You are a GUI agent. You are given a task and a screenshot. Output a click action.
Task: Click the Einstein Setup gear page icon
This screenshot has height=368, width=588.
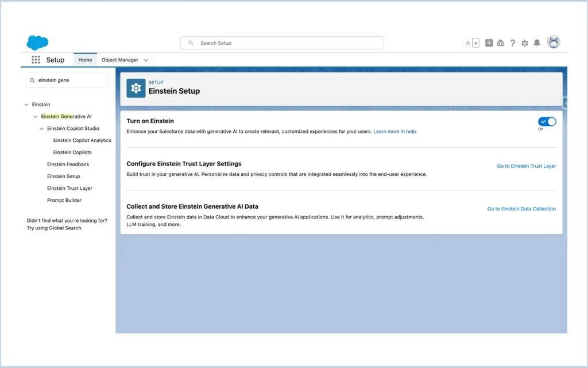click(136, 88)
